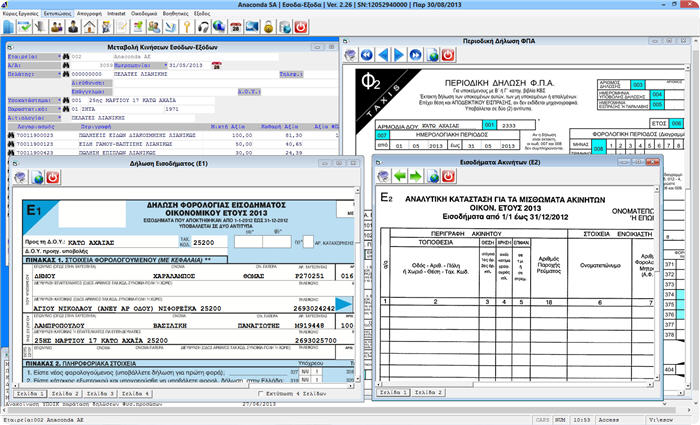Viewport: 700px width, 425px height.
Task: Click next blue arrow in ΦΠΑ window
Action: (399, 55)
